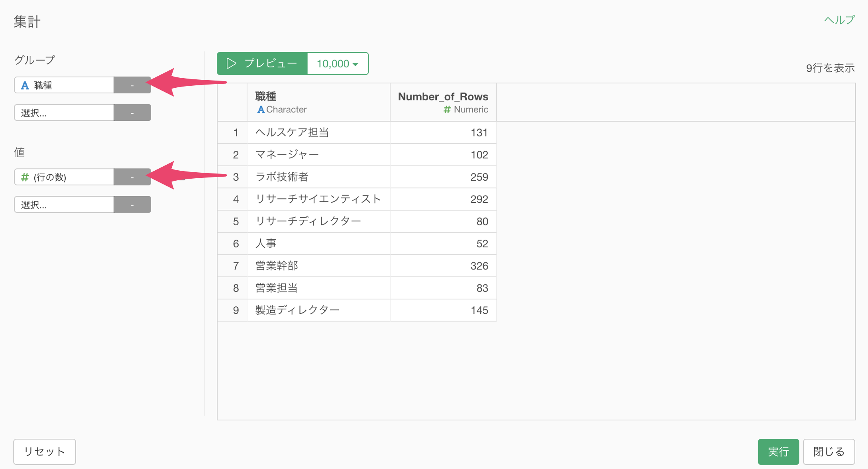The height and width of the screenshot is (469, 868).
Task: Click the value 52 cell
Action: pyautogui.click(x=443, y=244)
